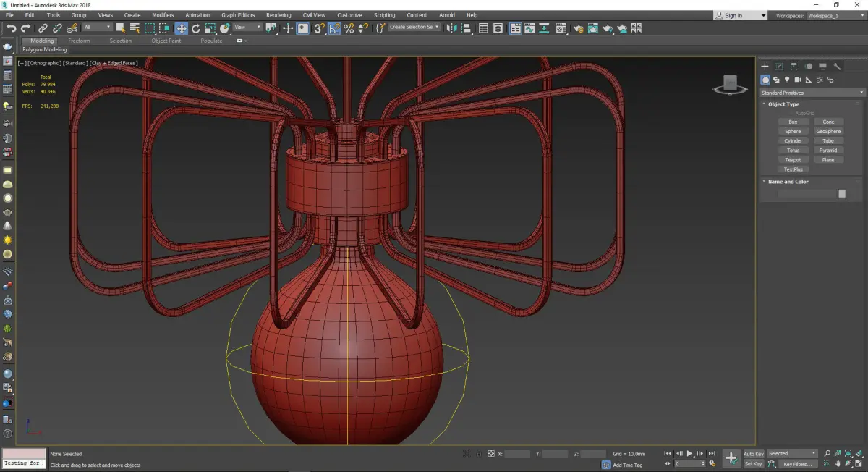This screenshot has width=868, height=472.
Task: Activate the Select and Rotate tool
Action: pos(195,28)
